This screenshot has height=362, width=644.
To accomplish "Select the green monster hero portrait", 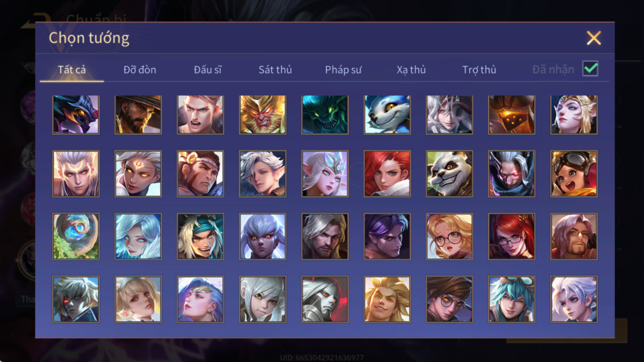I will point(325,115).
